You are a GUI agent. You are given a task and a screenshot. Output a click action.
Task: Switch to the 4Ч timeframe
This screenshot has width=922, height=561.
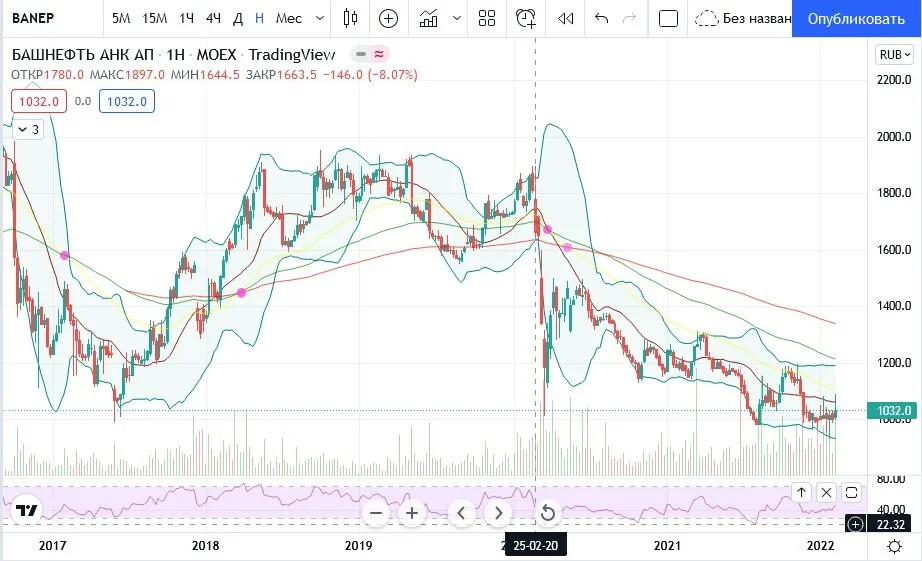coord(213,18)
